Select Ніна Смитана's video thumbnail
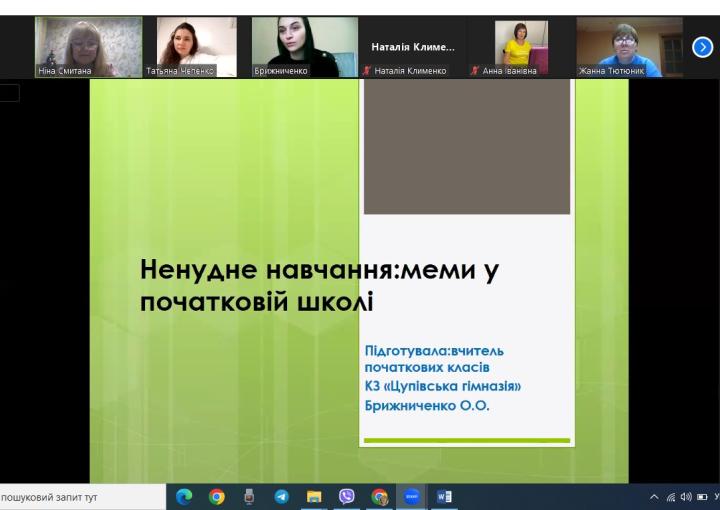The height and width of the screenshot is (510, 720). tap(88, 45)
